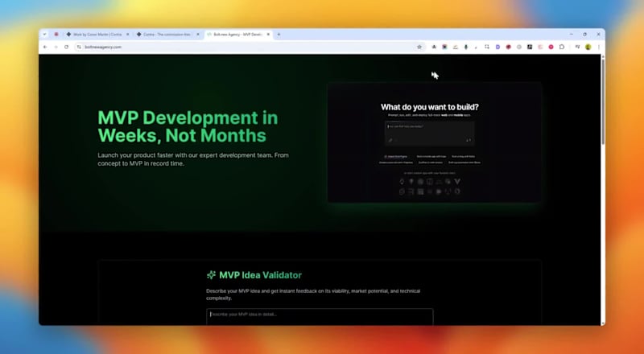This screenshot has width=644, height=354.
Task: Switch to the pinned red-icon tab
Action: click(56, 35)
